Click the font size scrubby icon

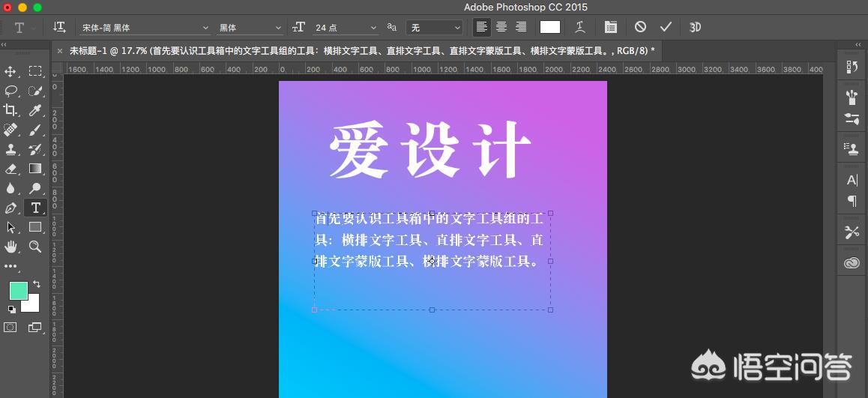[299, 27]
